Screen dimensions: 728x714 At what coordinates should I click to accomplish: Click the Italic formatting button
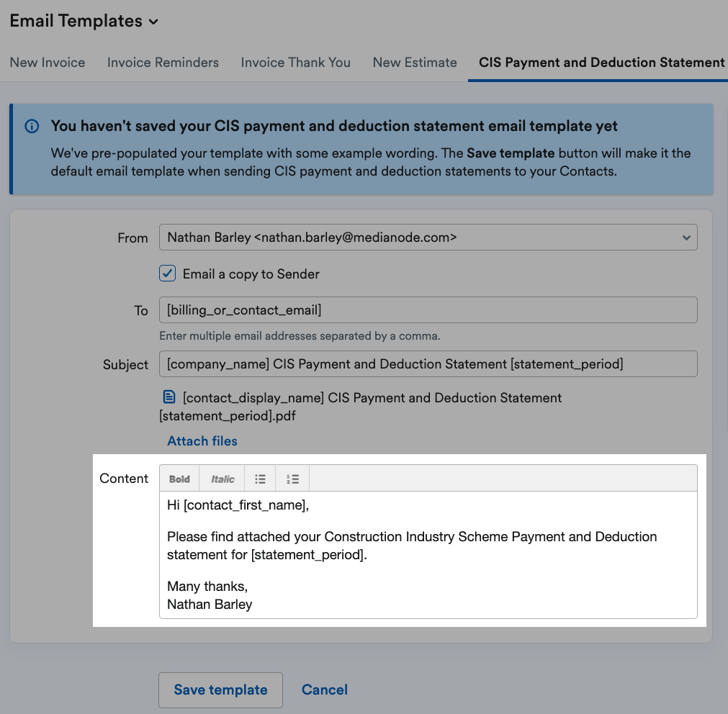point(223,479)
